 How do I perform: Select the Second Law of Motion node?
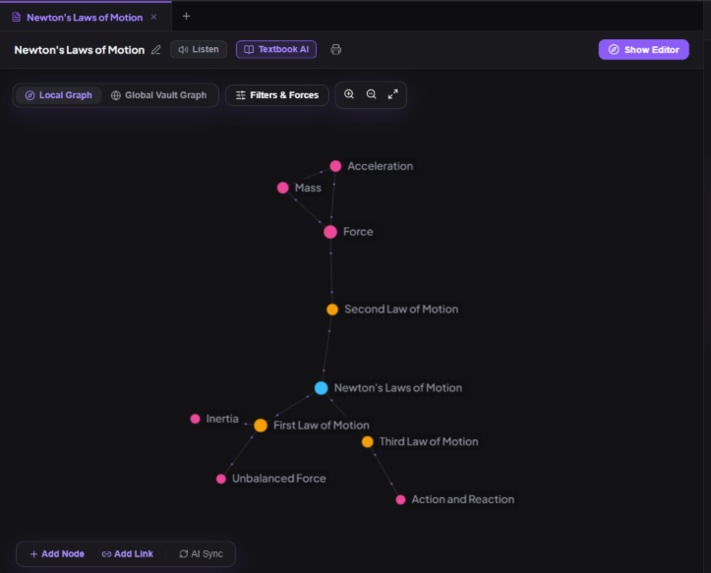click(x=332, y=310)
